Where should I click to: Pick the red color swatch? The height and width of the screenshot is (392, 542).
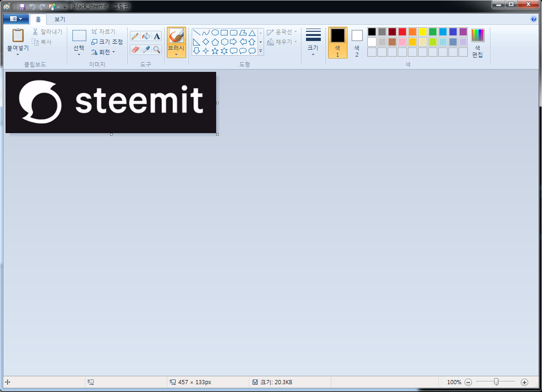pos(402,32)
